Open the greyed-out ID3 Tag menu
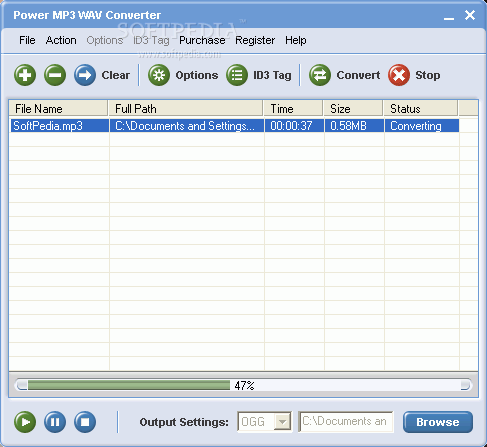 coord(151,40)
